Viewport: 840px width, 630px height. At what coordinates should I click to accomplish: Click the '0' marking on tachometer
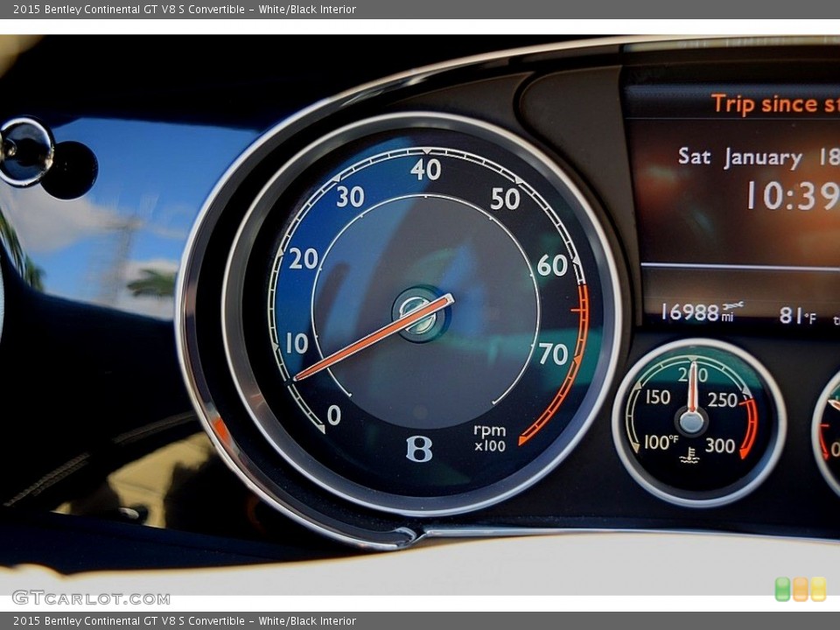333,415
